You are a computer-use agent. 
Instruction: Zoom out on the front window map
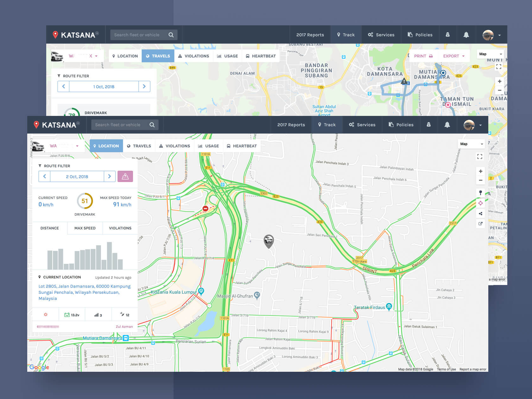(480, 180)
